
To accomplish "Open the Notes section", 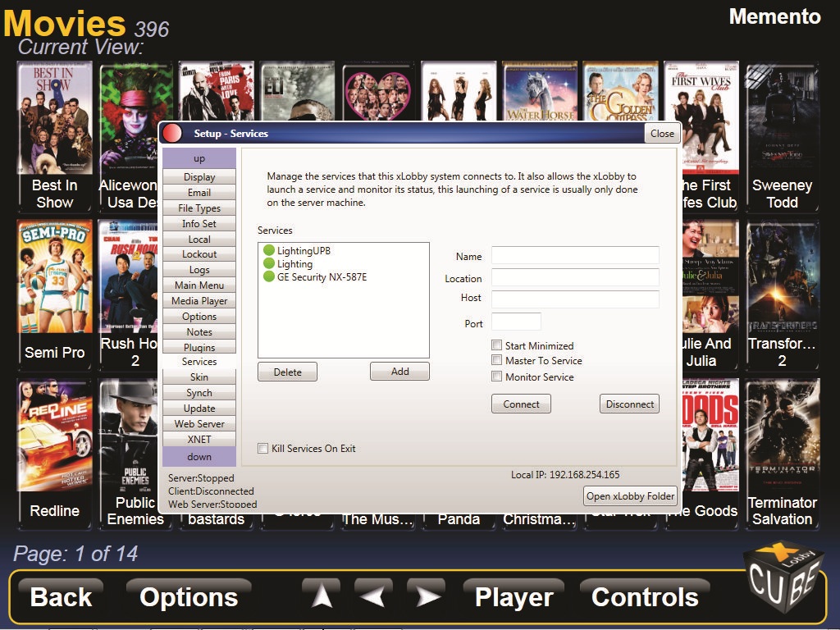I will (199, 331).
